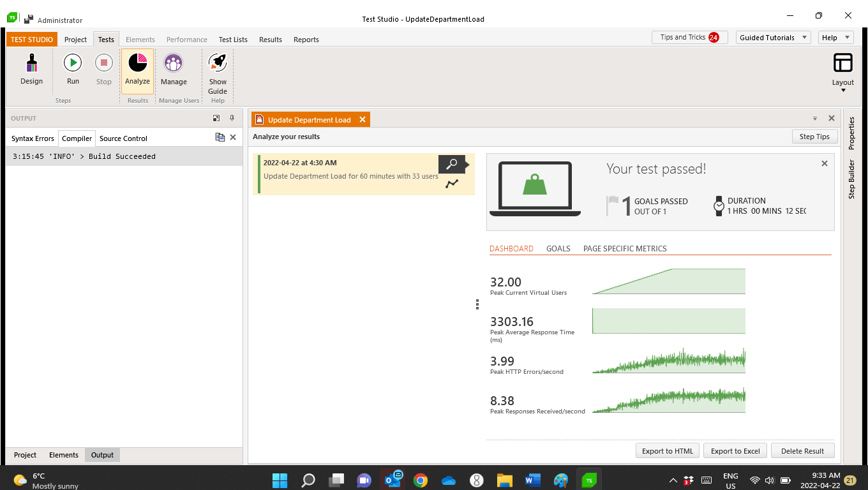Open Outlook from the taskbar
The height and width of the screenshot is (490, 868).
point(392,479)
